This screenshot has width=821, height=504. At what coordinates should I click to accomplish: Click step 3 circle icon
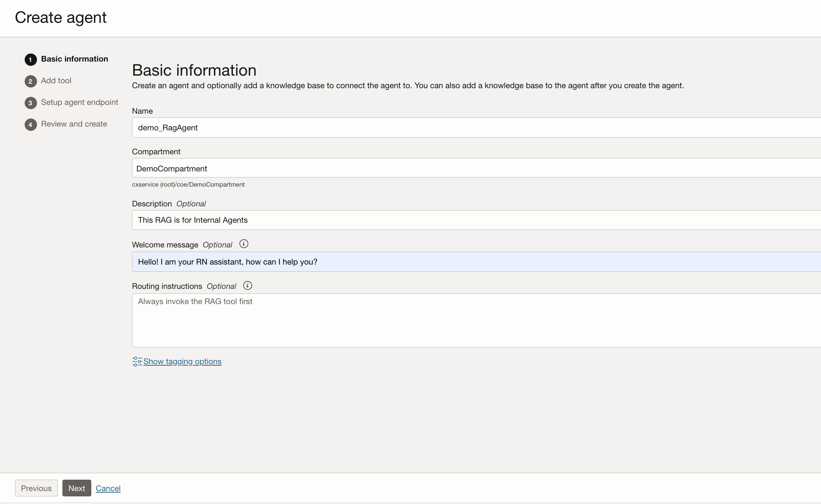tap(31, 103)
